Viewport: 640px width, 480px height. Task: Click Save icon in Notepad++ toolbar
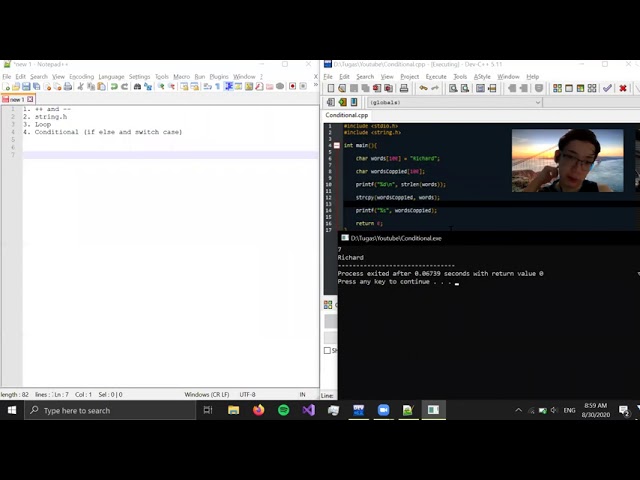coord(26,87)
